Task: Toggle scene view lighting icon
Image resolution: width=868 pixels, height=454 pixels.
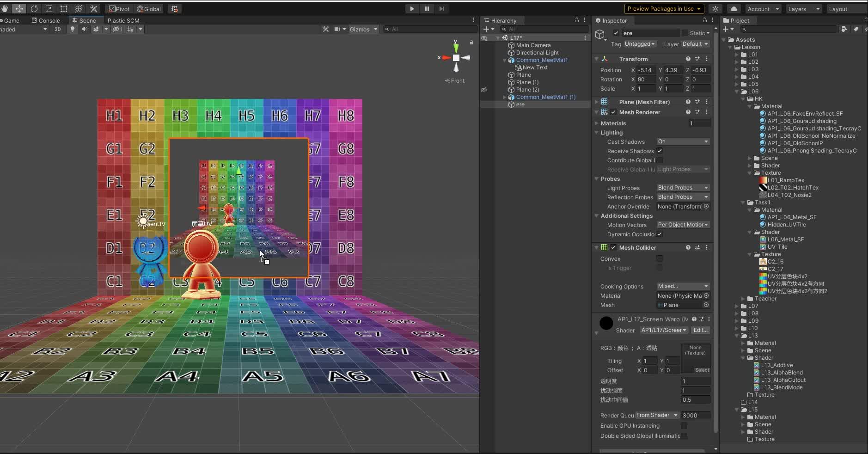Action: [73, 29]
